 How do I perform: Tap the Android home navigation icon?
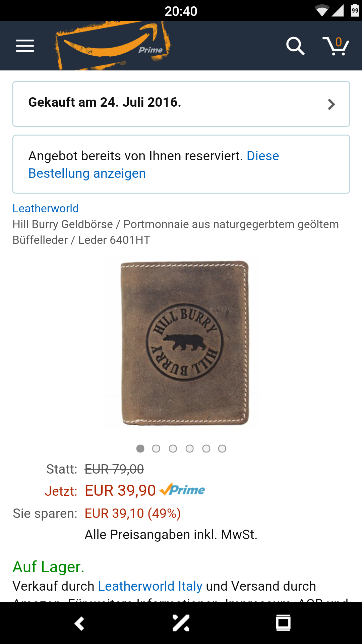tap(181, 623)
